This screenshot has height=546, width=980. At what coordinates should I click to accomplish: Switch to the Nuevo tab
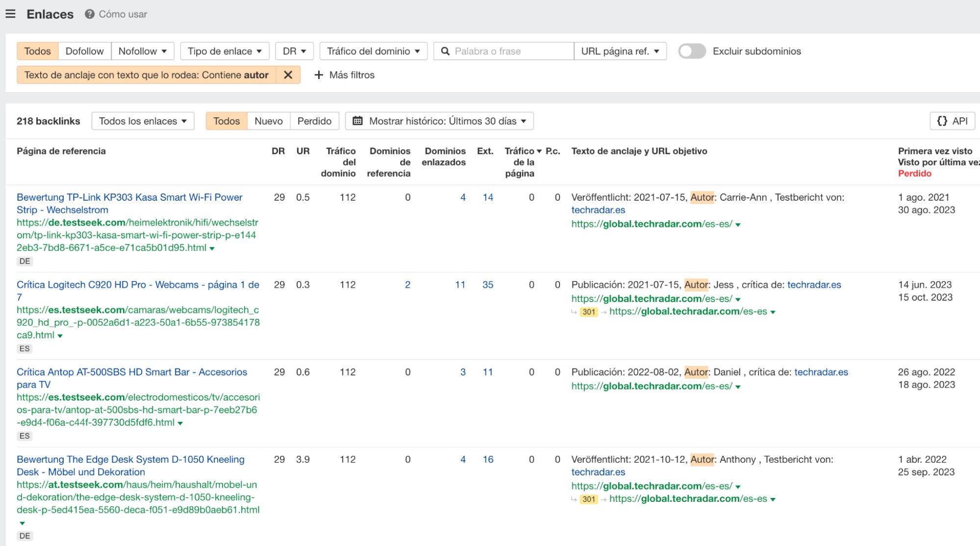tap(268, 121)
